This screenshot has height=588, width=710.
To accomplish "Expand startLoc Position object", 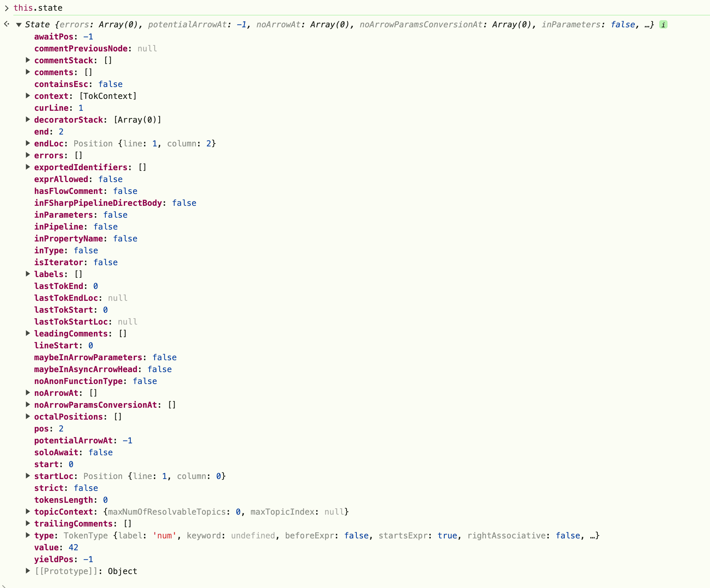I will (28, 476).
